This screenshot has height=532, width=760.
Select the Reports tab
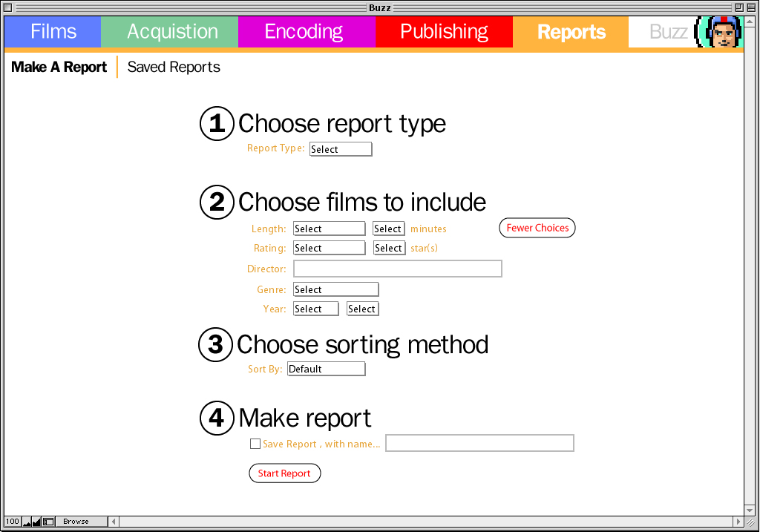coord(571,31)
